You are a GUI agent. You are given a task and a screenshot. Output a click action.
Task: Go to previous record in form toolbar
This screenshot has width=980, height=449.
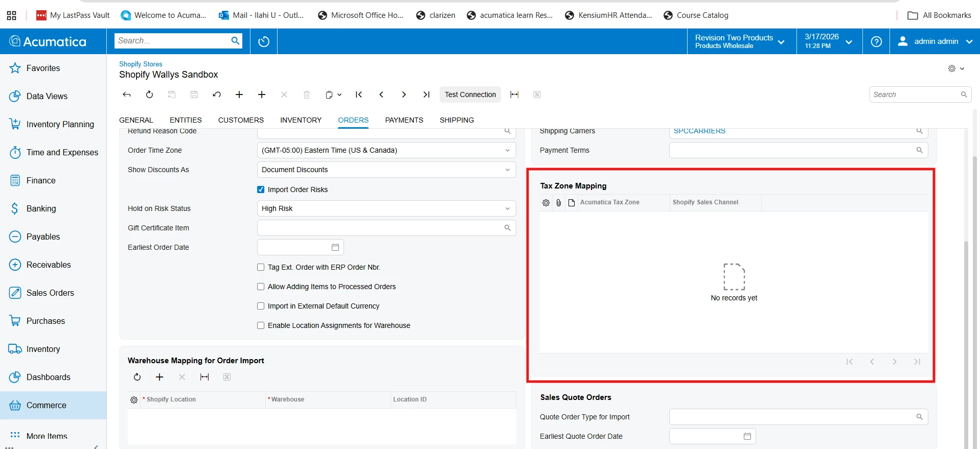[x=381, y=94]
